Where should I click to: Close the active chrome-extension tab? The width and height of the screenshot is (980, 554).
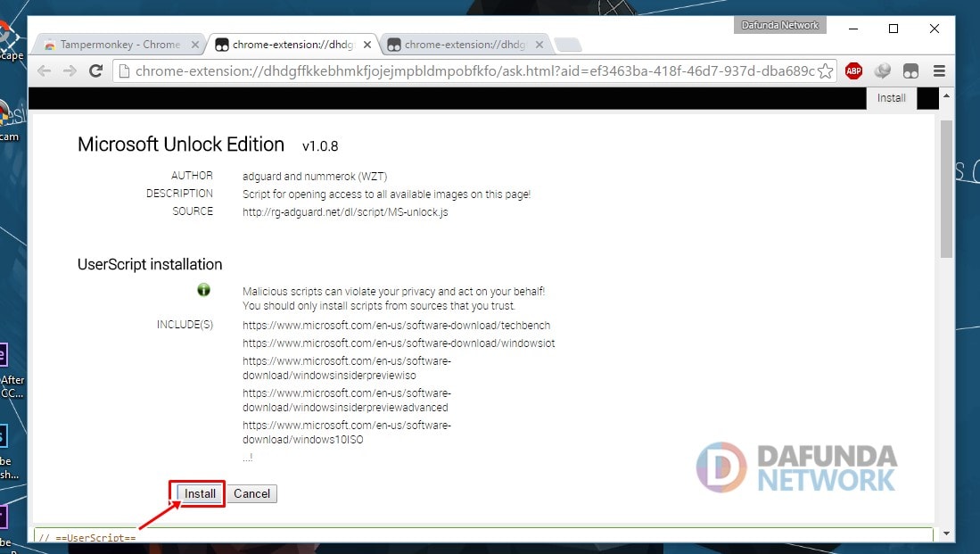point(367,45)
